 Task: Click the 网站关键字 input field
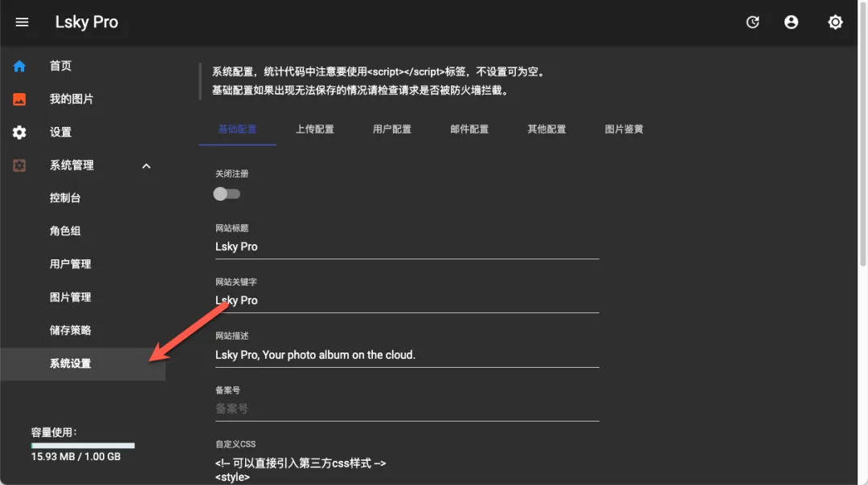pyautogui.click(x=407, y=301)
